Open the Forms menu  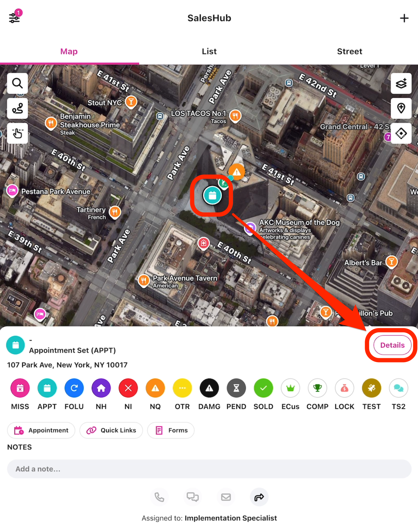tap(171, 430)
